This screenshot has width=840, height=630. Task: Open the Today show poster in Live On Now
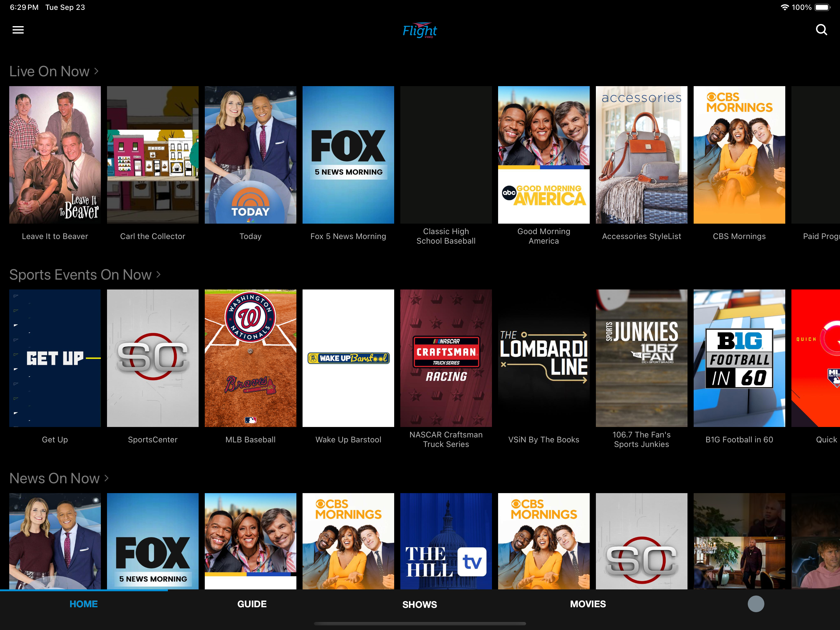click(x=251, y=155)
